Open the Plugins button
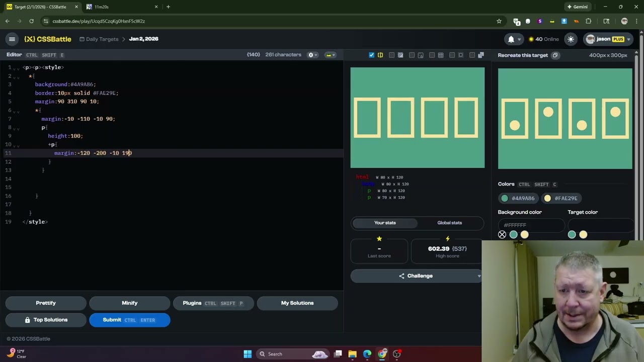This screenshot has height=362, width=644. point(213,303)
